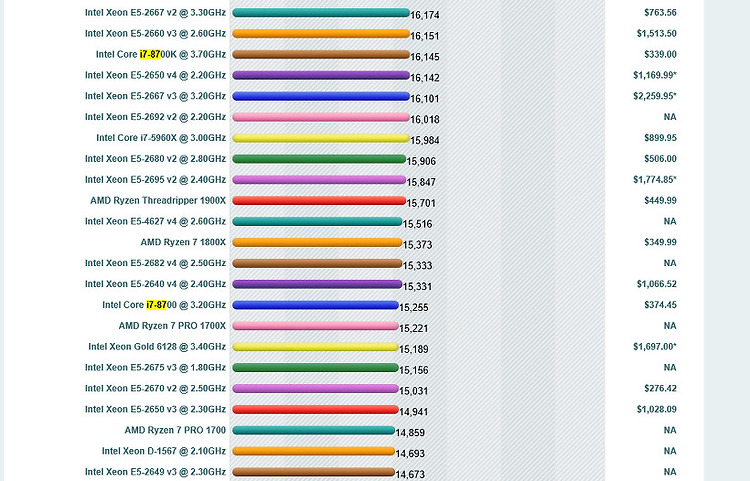The height and width of the screenshot is (481, 750).
Task: Click the teal bar scoring 16,174
Action: coord(321,12)
